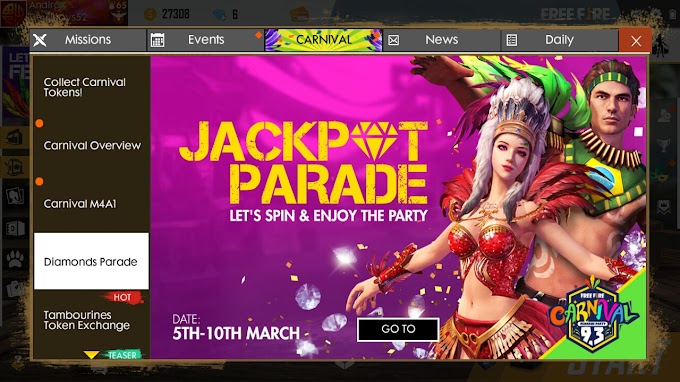Select Collect Carnival Tokens! entry
The image size is (680, 382).
click(x=92, y=88)
